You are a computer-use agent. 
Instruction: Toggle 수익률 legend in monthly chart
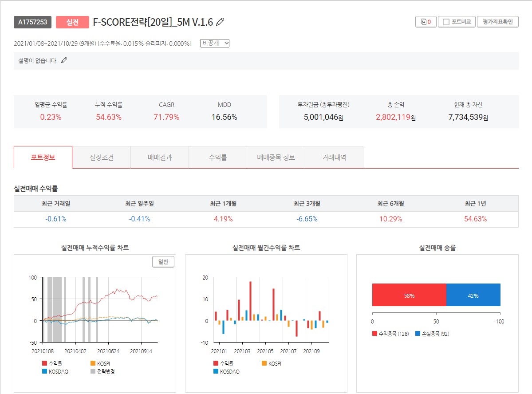pyautogui.click(x=224, y=363)
